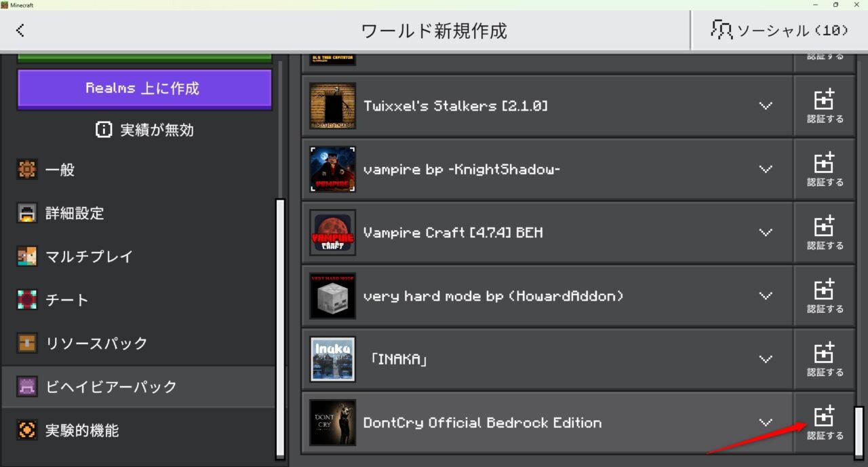Click the 実験的機能 orange icon
The width and height of the screenshot is (868, 467).
27,430
